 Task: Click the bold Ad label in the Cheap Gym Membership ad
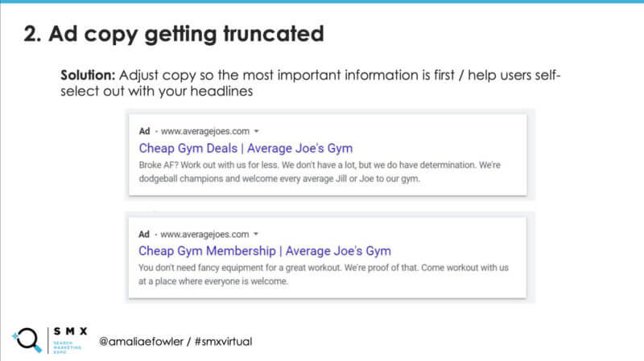point(145,234)
